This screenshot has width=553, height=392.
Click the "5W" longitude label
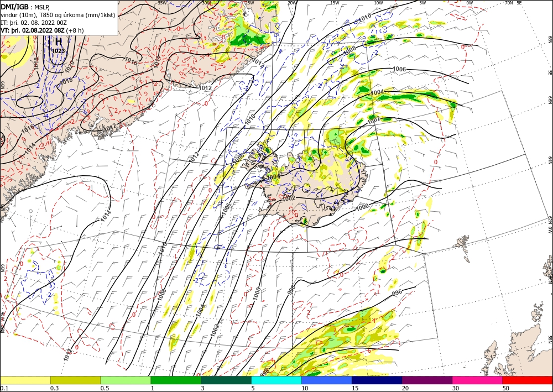tap(422, 3)
